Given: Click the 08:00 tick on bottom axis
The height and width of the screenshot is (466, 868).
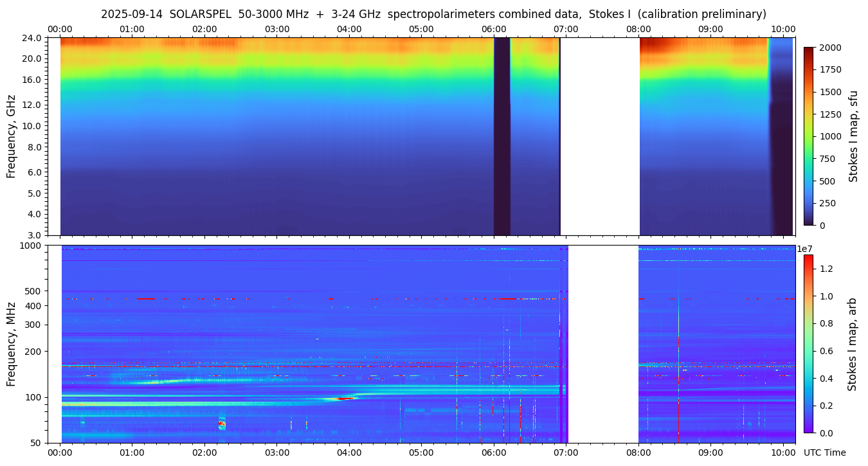Looking at the screenshot, I should pos(638,453).
